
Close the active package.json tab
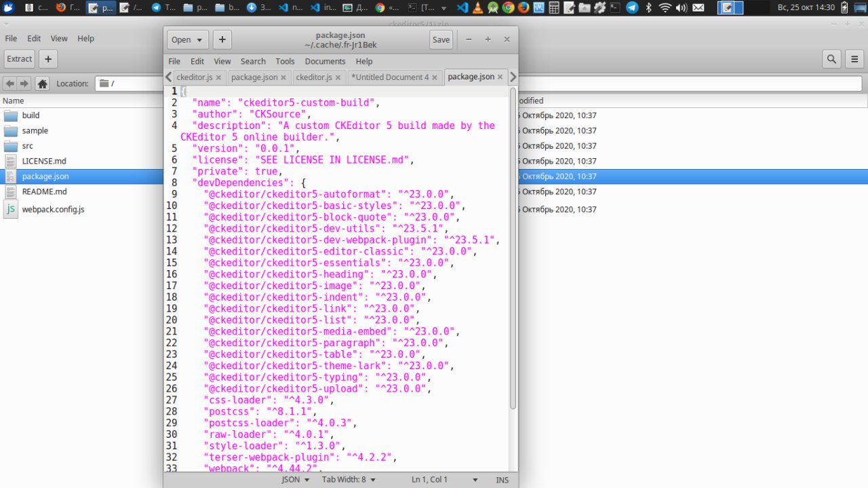(501, 77)
